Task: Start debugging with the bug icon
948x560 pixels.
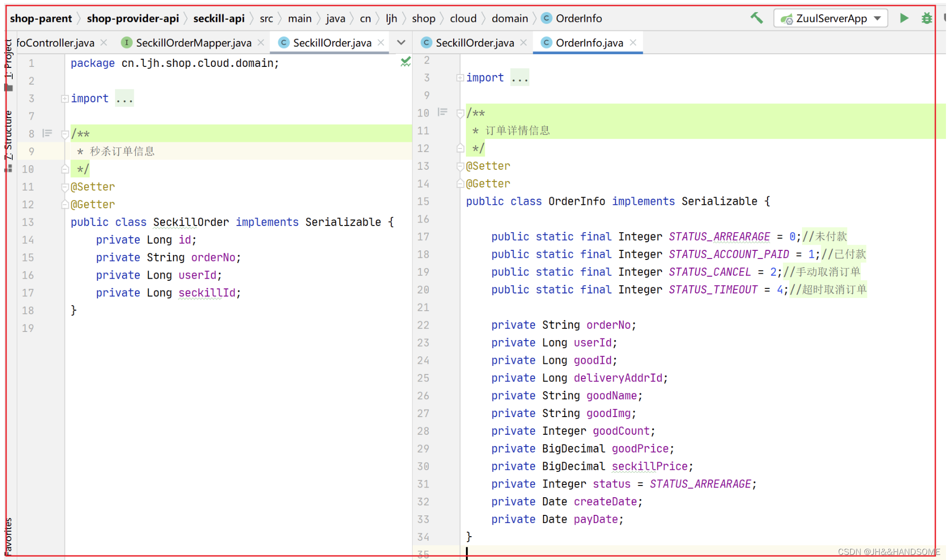Action: coord(927,18)
